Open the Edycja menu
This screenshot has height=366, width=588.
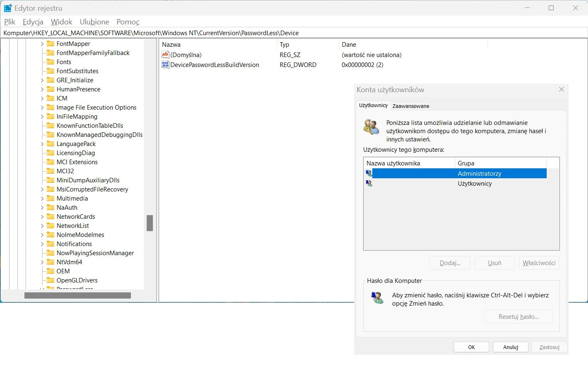[33, 22]
